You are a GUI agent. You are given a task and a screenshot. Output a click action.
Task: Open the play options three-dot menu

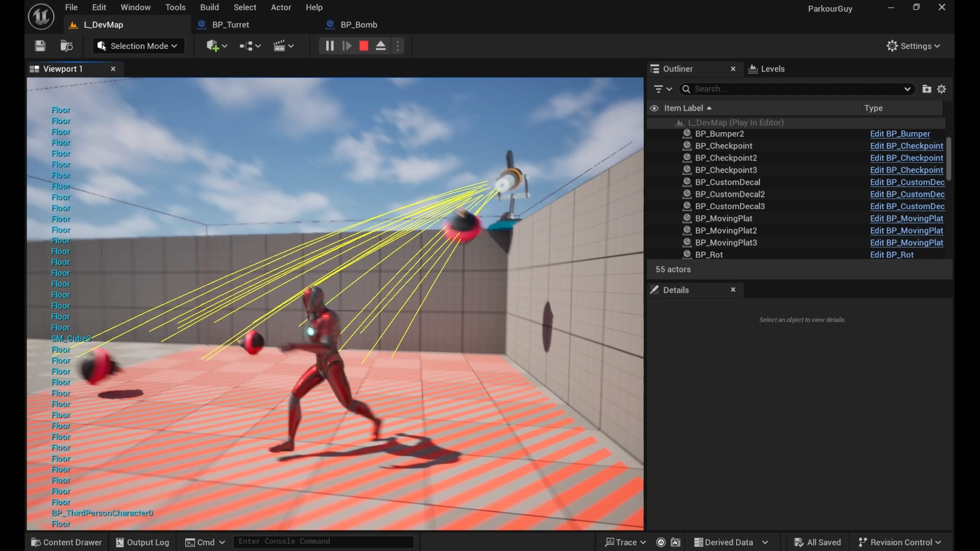click(398, 46)
